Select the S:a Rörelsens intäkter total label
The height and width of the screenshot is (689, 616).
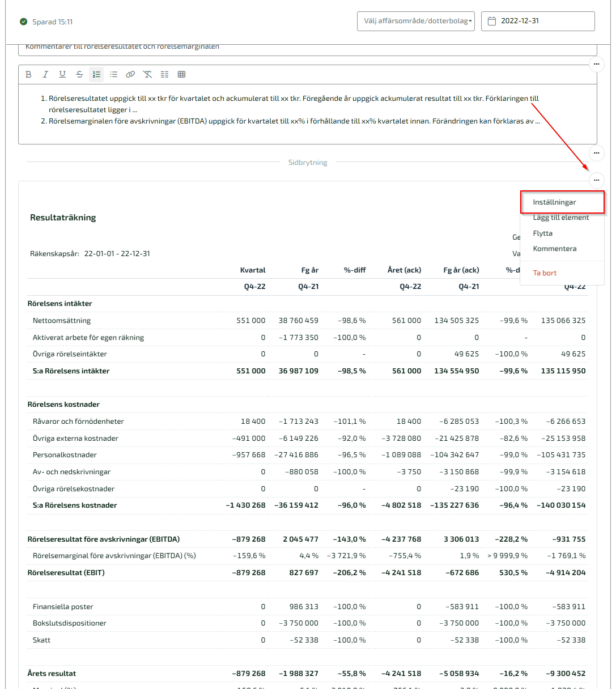click(x=71, y=371)
